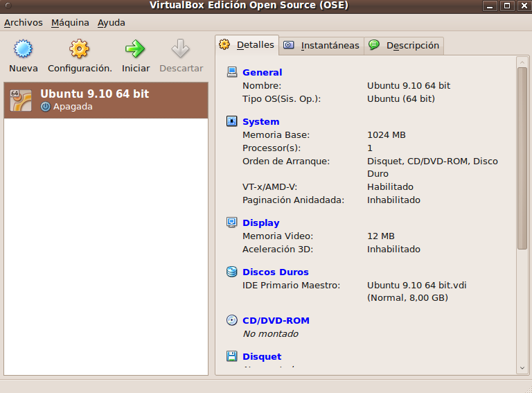The width and height of the screenshot is (532, 393).
Task: Click the Nueva button label
Action: (x=24, y=68)
